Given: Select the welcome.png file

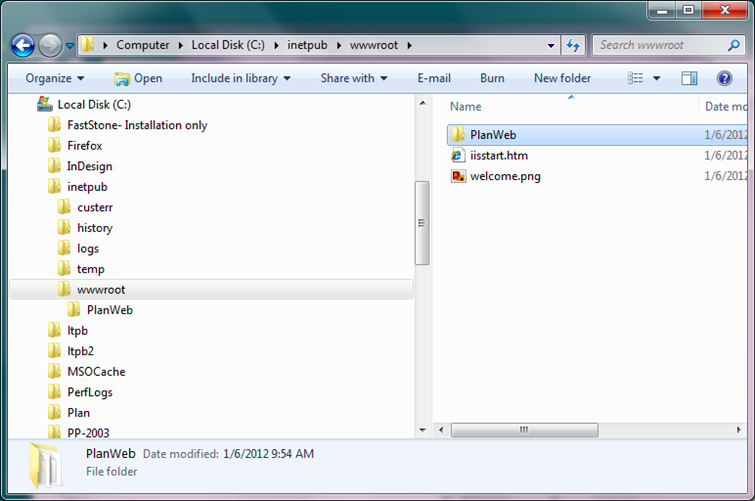Looking at the screenshot, I should tap(505, 176).
